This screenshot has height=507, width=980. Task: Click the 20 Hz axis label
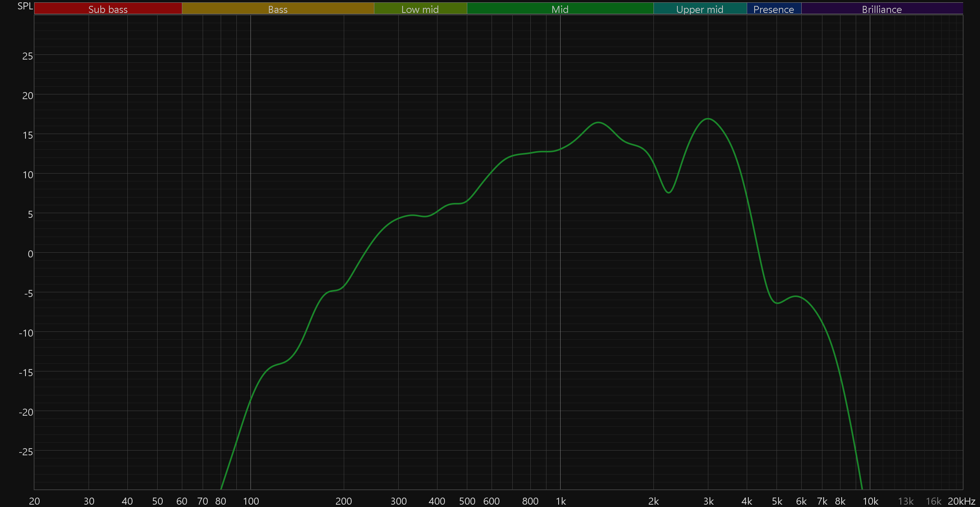pos(34,501)
